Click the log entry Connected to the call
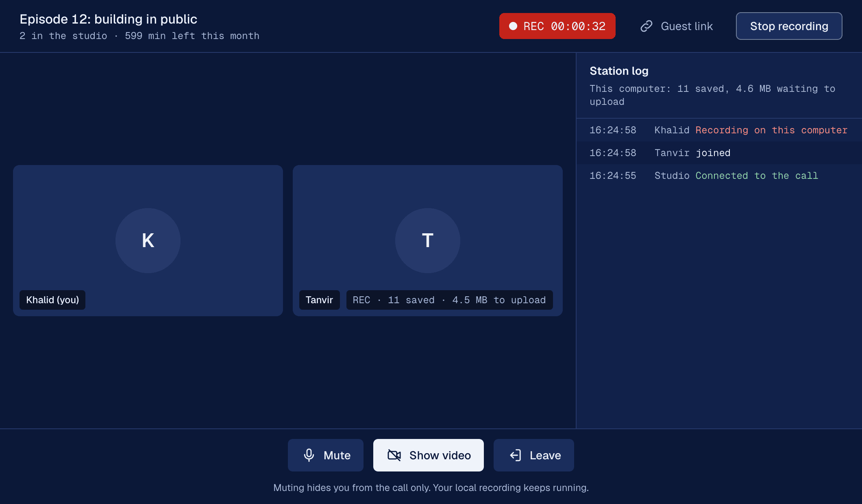This screenshot has height=504, width=862. pyautogui.click(x=719, y=176)
